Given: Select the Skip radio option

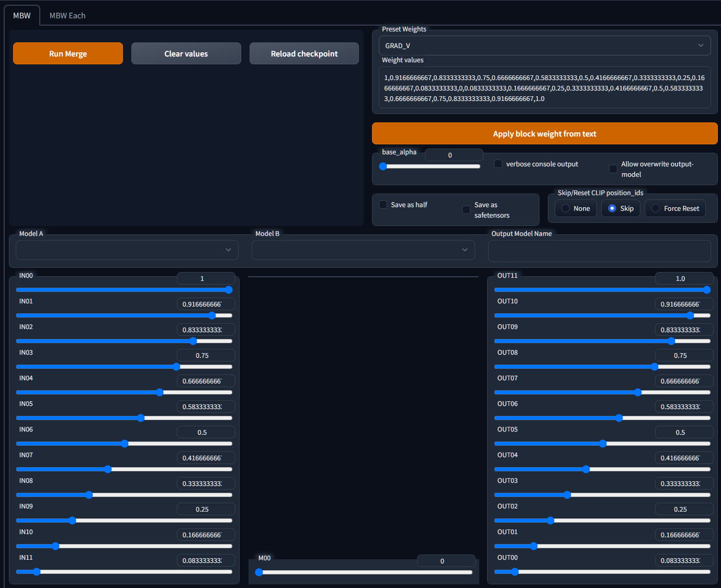Looking at the screenshot, I should click(621, 208).
